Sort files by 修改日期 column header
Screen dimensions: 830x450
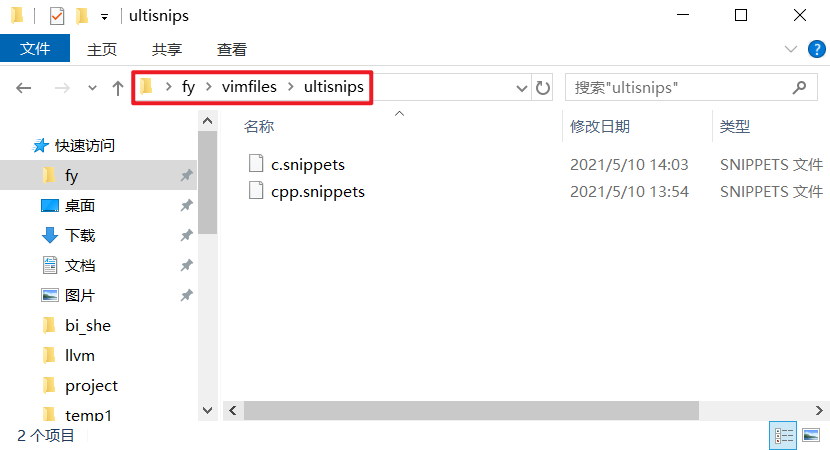[x=600, y=127]
